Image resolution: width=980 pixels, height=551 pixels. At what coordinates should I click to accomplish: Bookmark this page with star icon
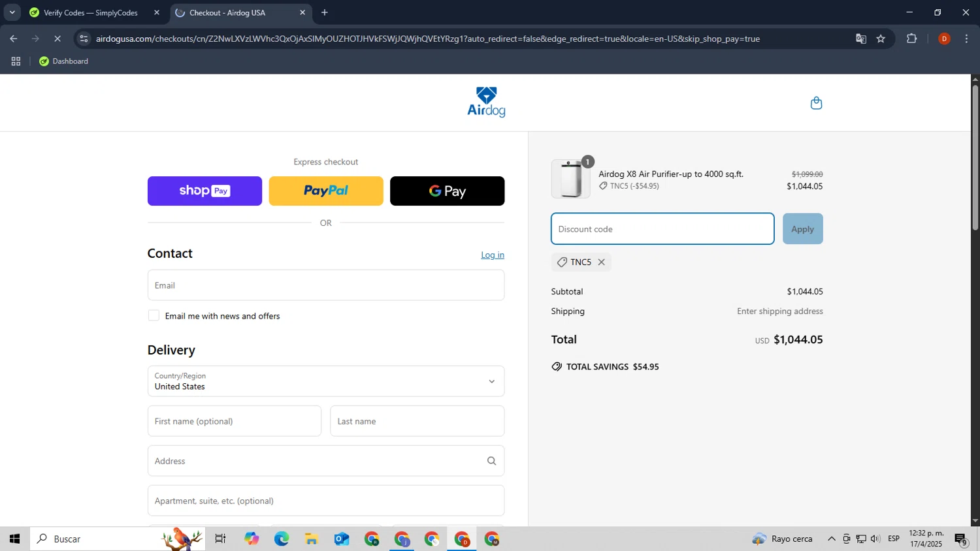click(881, 39)
